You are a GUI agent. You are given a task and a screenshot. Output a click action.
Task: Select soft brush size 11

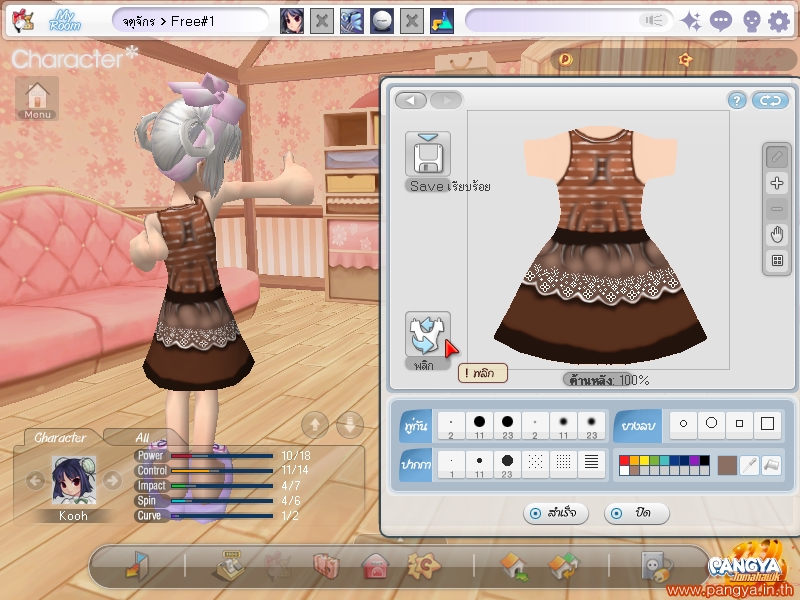pyautogui.click(x=563, y=426)
